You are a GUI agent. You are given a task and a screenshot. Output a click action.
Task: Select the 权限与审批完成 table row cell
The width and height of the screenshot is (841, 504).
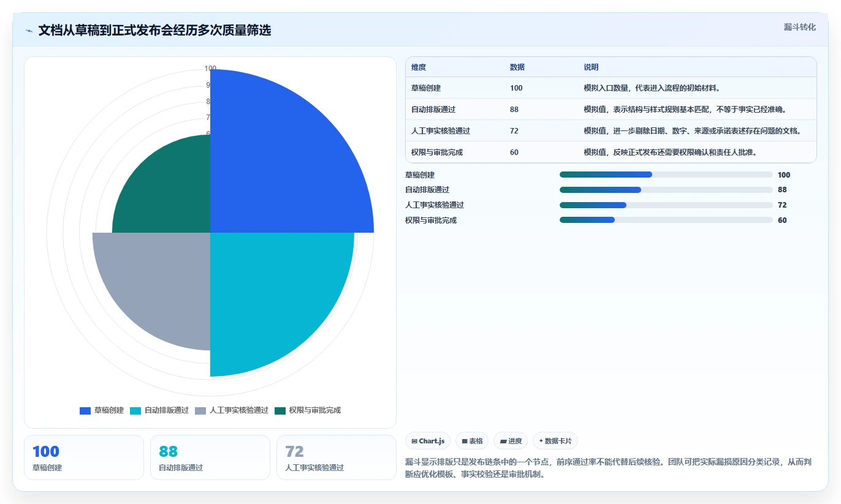[437, 152]
